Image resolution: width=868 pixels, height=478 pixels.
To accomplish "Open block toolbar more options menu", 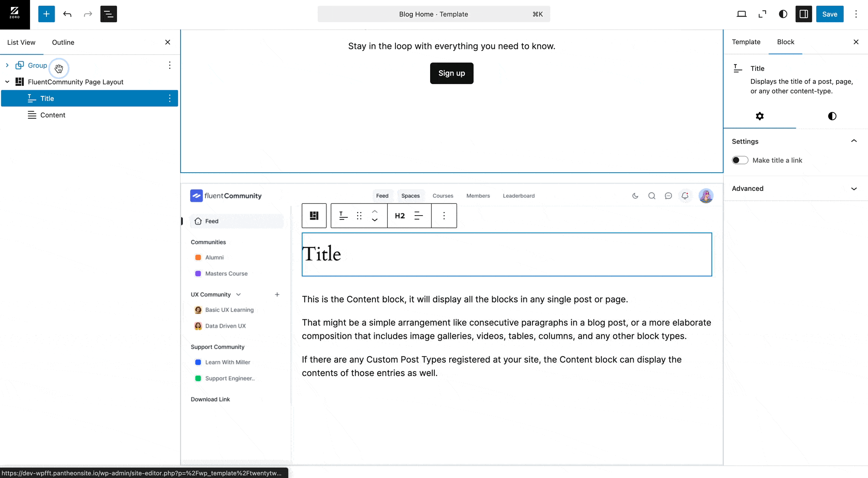I will pyautogui.click(x=444, y=216).
